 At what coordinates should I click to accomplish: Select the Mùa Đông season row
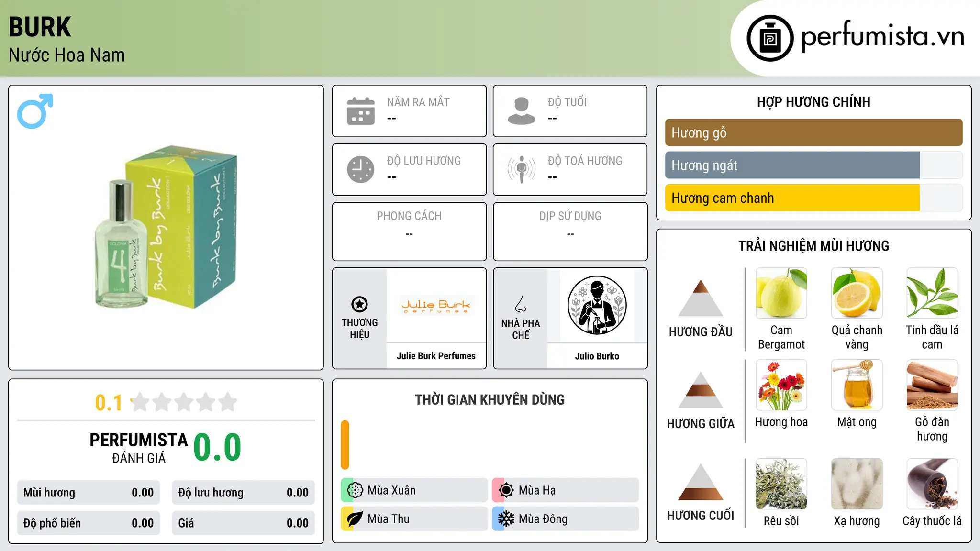click(565, 519)
